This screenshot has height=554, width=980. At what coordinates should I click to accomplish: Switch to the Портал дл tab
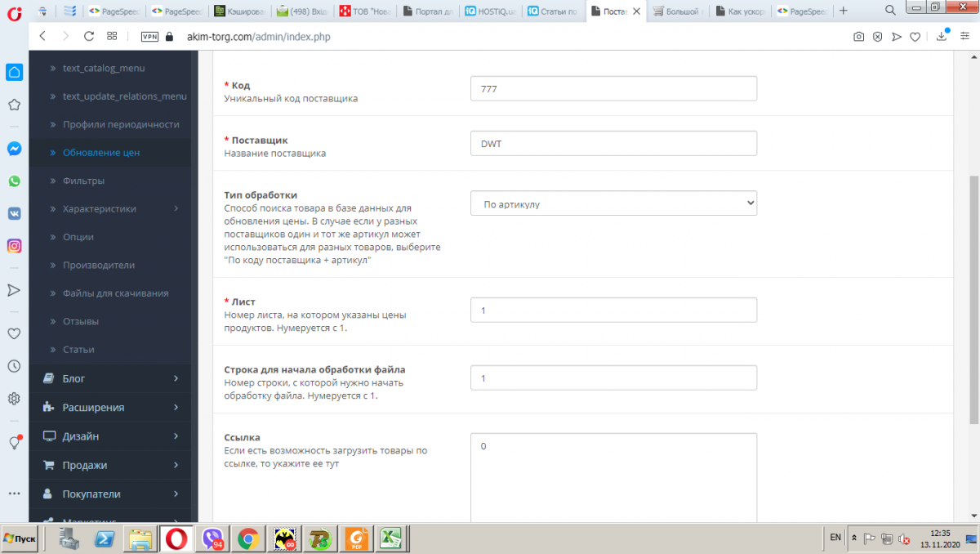point(428,11)
